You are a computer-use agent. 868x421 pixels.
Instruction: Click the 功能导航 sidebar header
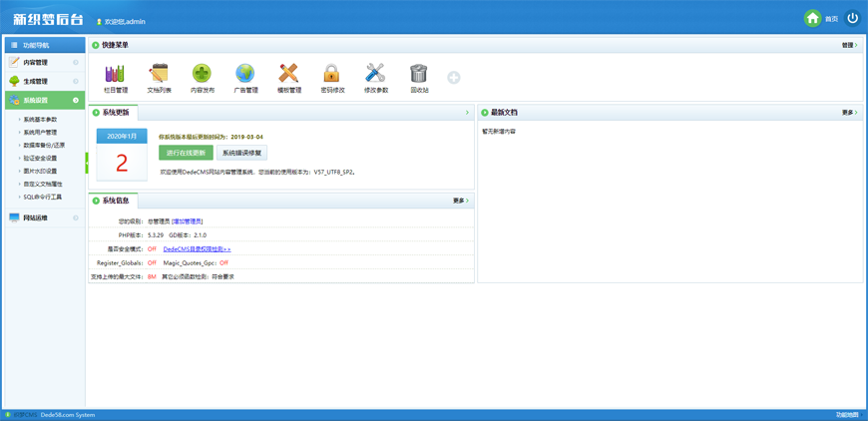(x=45, y=45)
